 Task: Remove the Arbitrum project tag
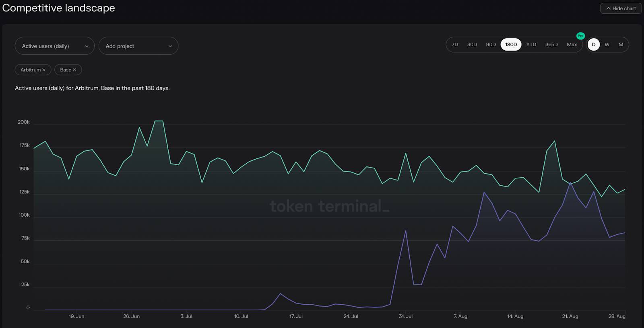point(44,70)
